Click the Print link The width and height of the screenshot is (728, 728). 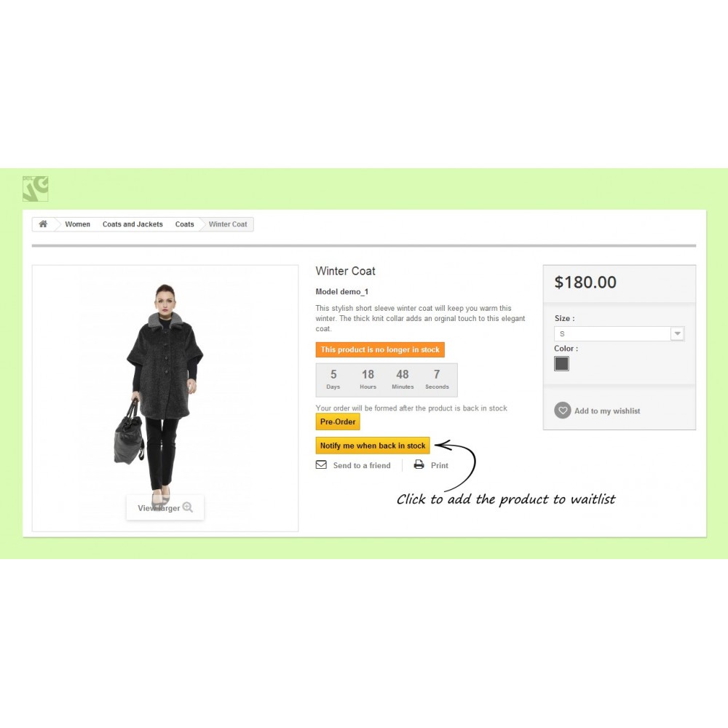[439, 465]
